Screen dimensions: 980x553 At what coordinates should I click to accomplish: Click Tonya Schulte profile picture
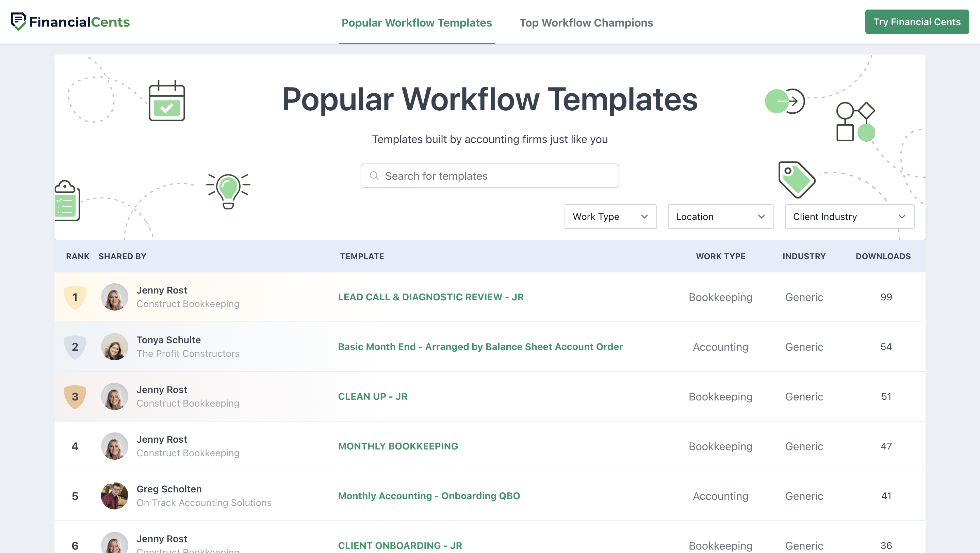pyautogui.click(x=114, y=346)
